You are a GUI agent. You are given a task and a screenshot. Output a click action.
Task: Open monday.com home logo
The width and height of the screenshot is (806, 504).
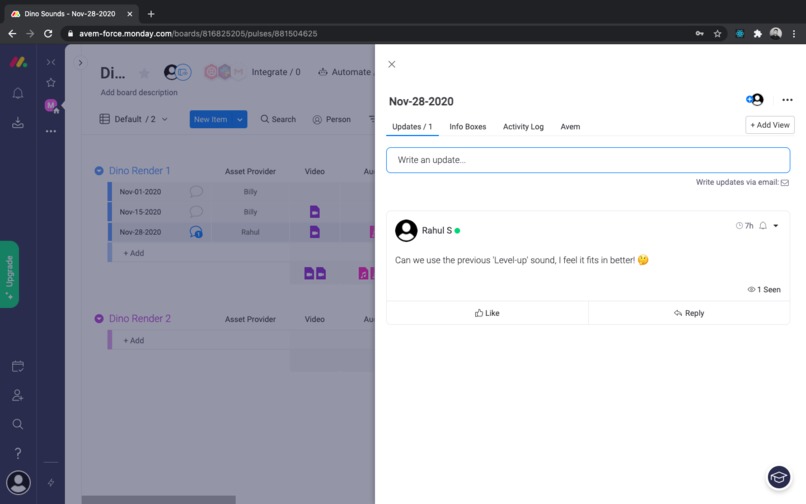pos(19,63)
